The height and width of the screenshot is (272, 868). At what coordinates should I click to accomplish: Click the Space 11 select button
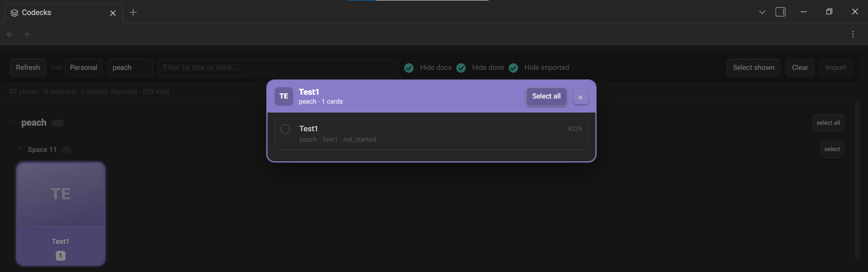point(832,149)
